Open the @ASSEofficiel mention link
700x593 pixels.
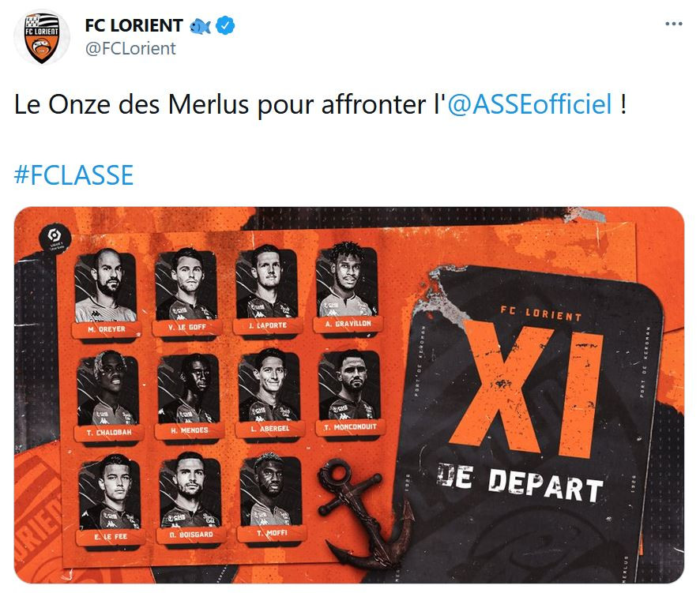529,104
